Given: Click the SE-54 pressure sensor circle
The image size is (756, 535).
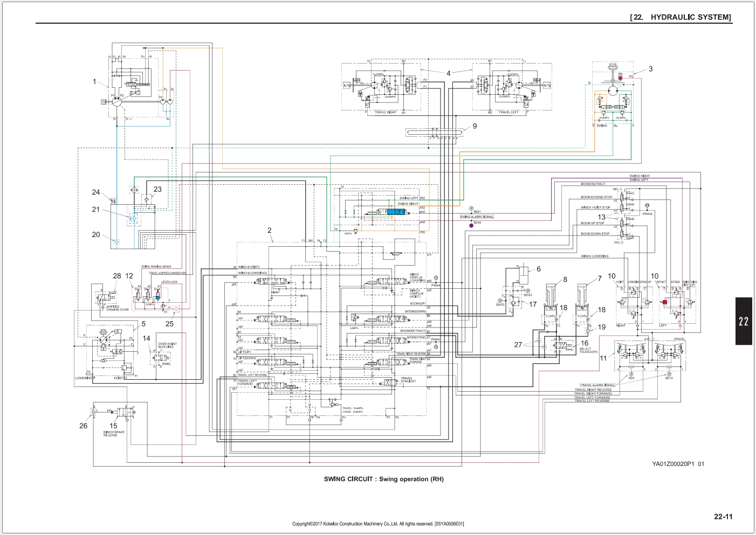Looking at the screenshot, I should point(528,291).
